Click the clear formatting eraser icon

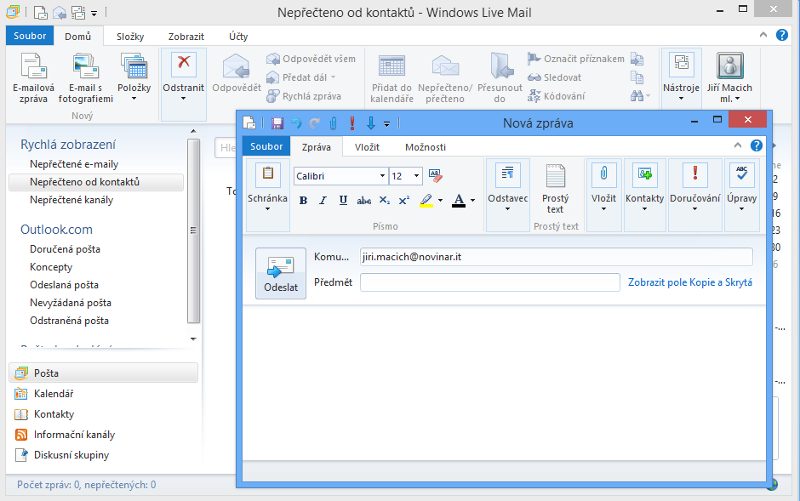pyautogui.click(x=435, y=175)
